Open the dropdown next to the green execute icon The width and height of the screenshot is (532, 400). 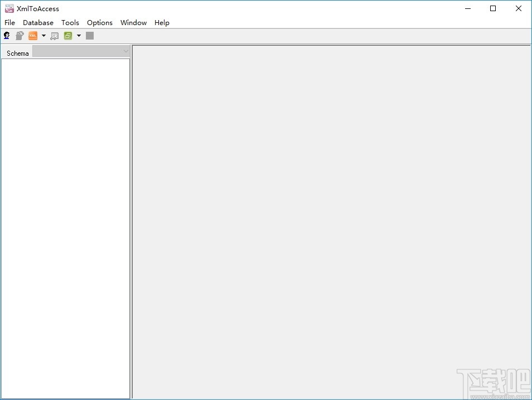79,35
